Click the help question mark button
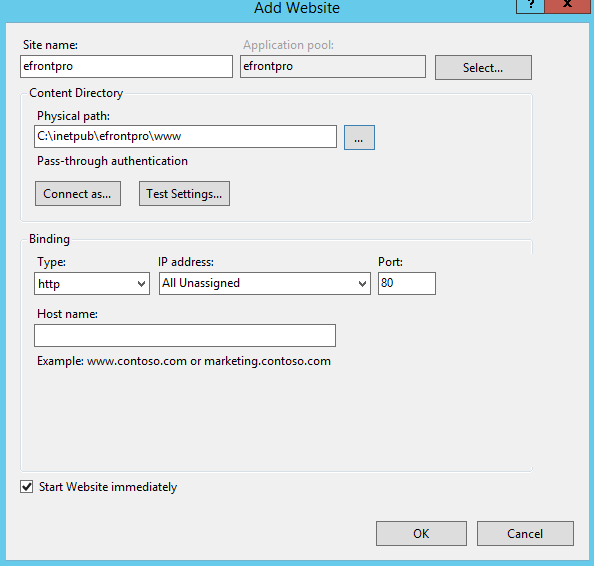 [x=530, y=6]
